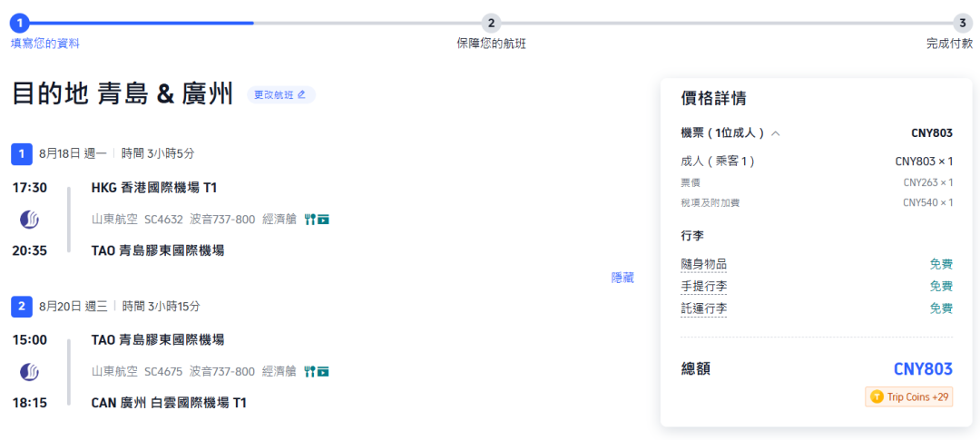Click 免費 next to 託運行李
Image resolution: width=980 pixels, height=440 pixels.
(x=941, y=308)
